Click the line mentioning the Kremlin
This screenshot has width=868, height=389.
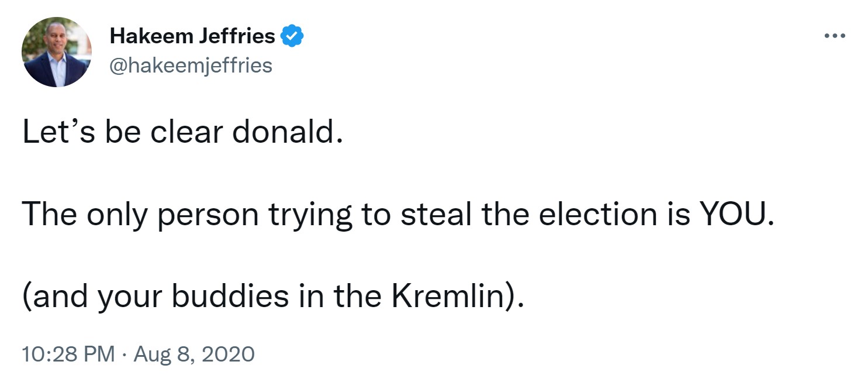coord(272,297)
